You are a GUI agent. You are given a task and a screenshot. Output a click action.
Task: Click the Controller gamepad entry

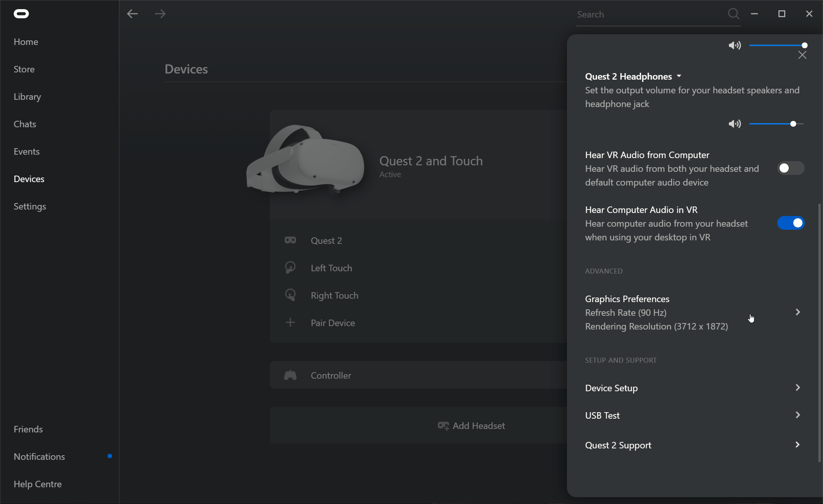pos(330,375)
